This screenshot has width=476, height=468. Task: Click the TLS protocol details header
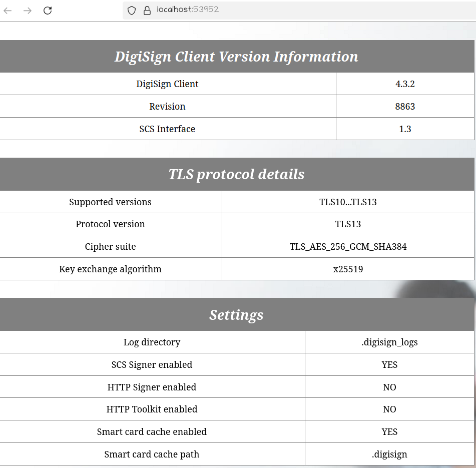click(x=236, y=174)
